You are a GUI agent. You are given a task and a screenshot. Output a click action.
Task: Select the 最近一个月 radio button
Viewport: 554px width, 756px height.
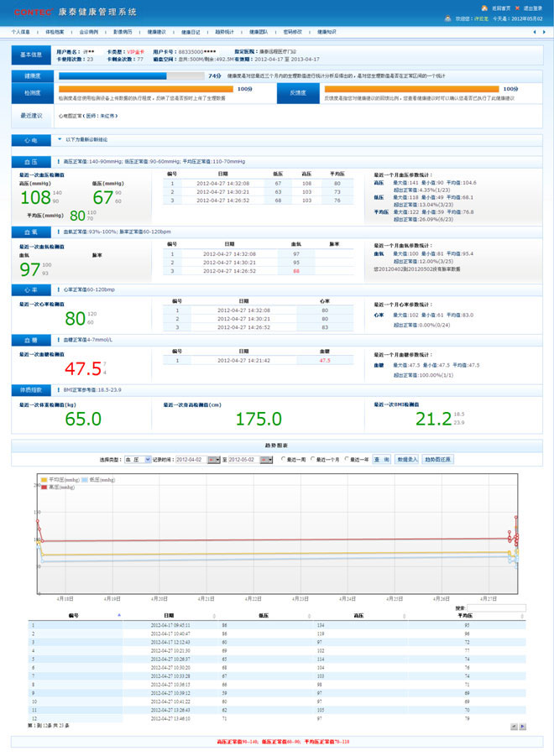click(x=313, y=460)
